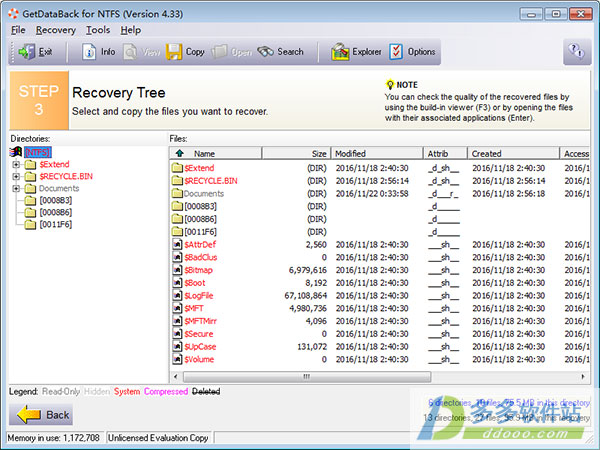The width and height of the screenshot is (600, 450).
Task: Launch Search with the binoculars icon
Action: 265,52
